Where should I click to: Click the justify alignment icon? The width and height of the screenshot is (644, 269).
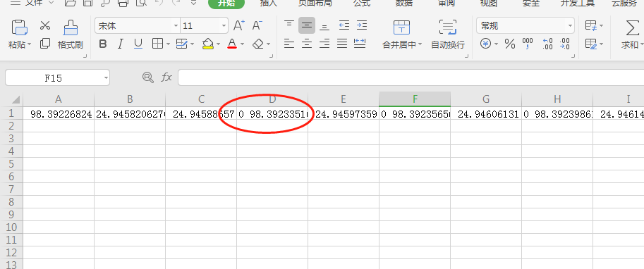coord(342,43)
